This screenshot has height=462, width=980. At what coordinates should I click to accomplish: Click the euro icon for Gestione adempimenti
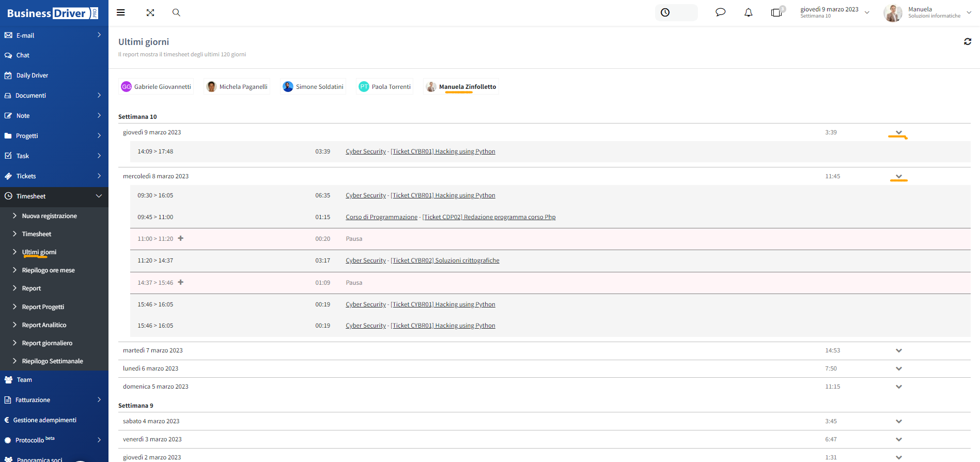pos(7,420)
